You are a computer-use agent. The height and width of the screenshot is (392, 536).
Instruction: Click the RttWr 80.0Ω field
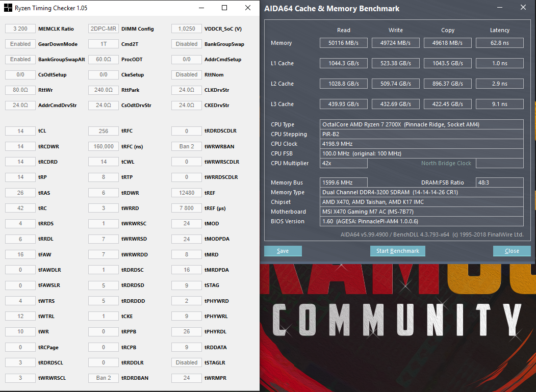[20, 90]
